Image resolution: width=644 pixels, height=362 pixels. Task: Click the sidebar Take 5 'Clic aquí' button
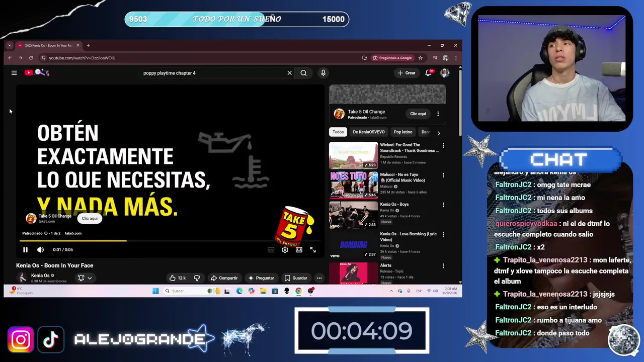[418, 114]
